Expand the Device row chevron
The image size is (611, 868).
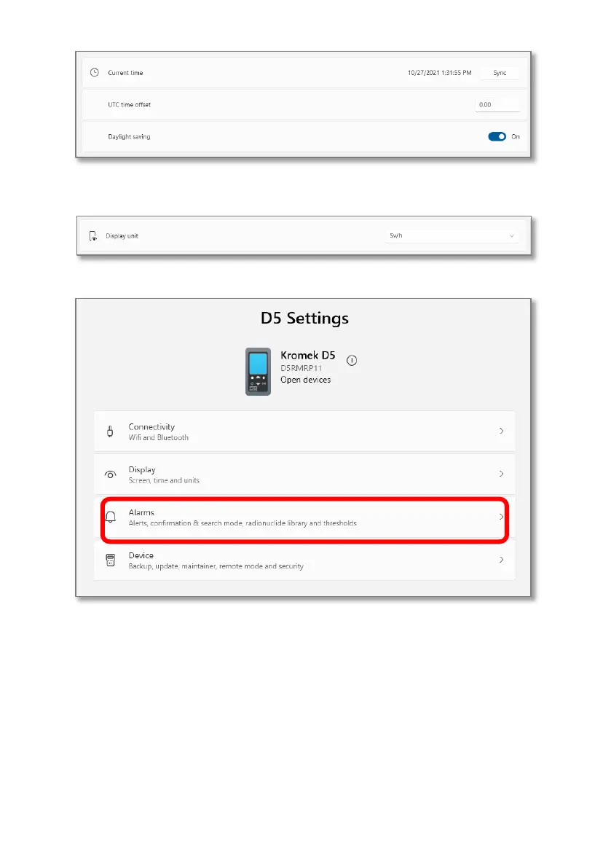pyautogui.click(x=502, y=560)
